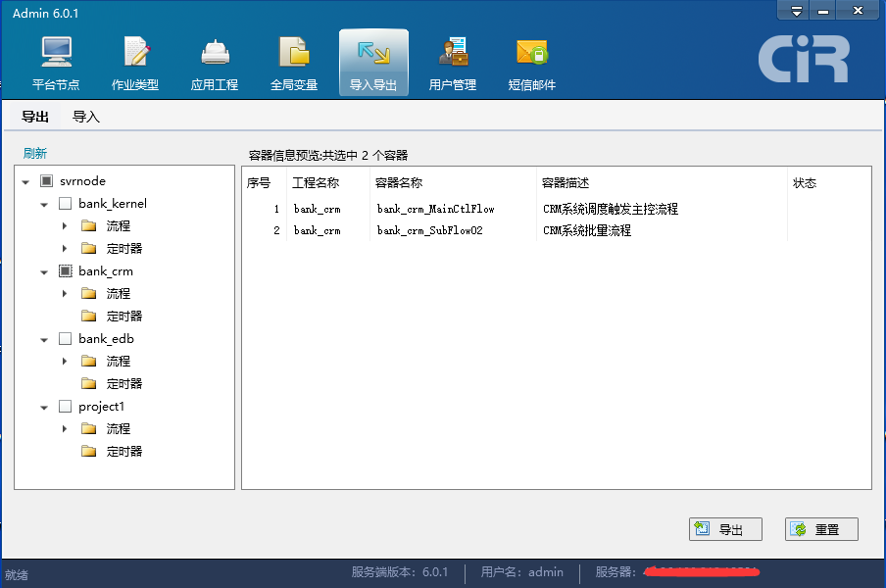
Task: Expand the 流程 folder under bank_kernel
Action: tap(65, 226)
